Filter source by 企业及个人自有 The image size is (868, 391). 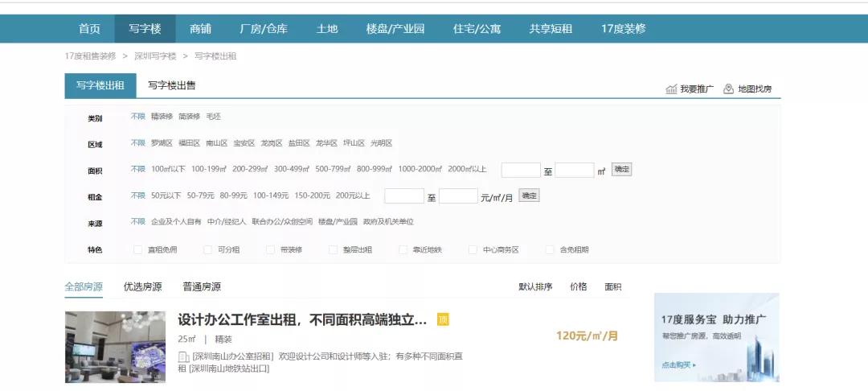tap(177, 222)
